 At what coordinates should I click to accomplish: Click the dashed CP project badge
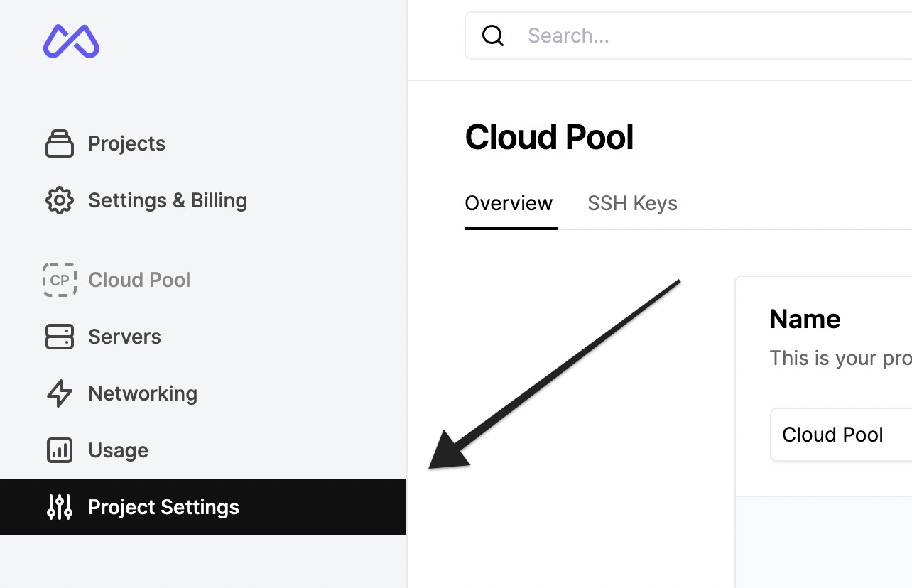click(x=60, y=280)
